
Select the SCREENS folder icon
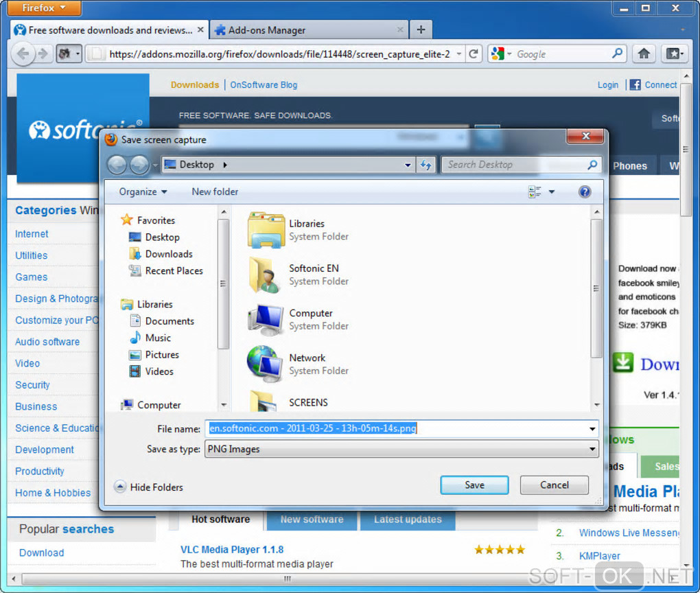[264, 401]
